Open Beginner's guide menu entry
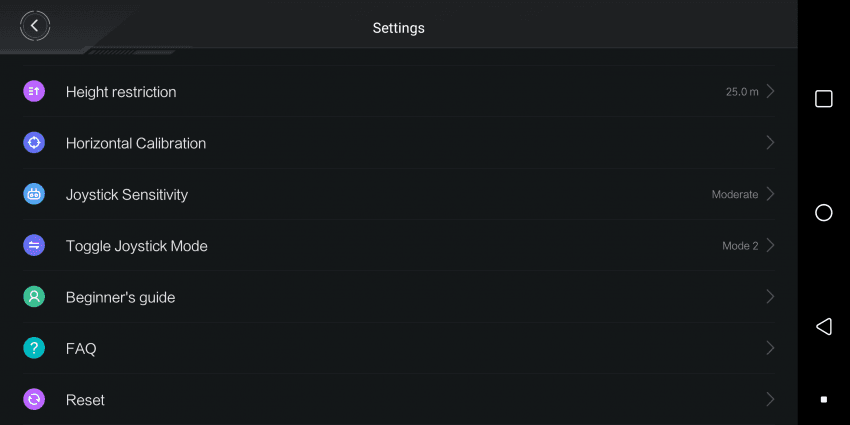Screen dimensions: 850x425 [399, 297]
